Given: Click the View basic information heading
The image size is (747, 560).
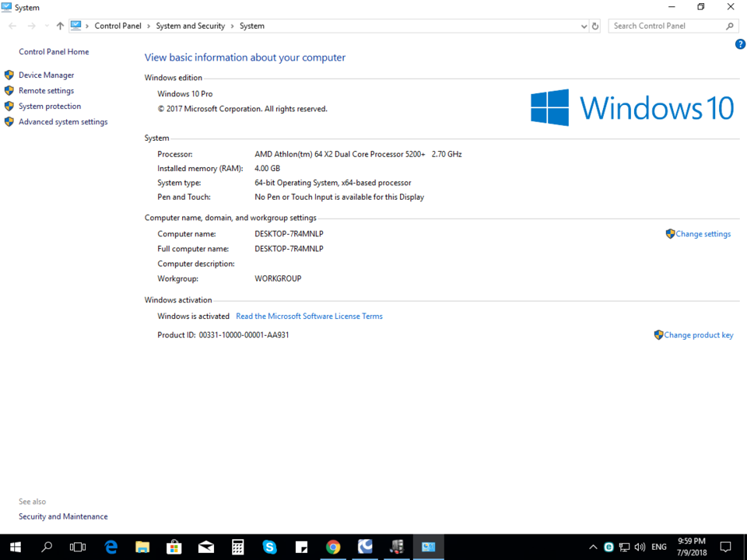Looking at the screenshot, I should tap(245, 58).
